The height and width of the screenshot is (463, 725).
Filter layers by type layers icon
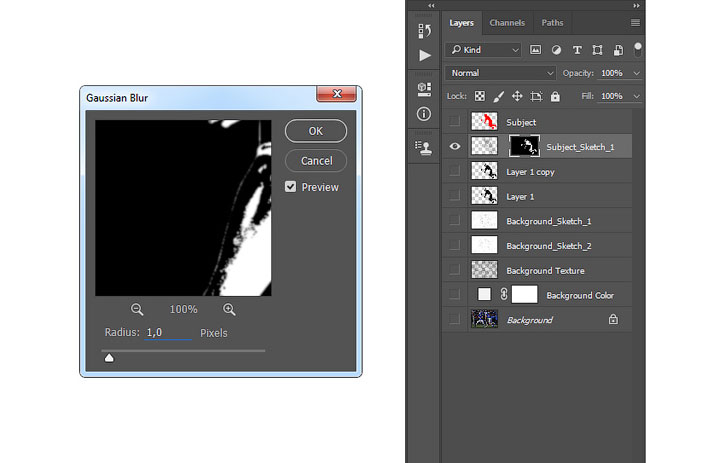(577, 50)
